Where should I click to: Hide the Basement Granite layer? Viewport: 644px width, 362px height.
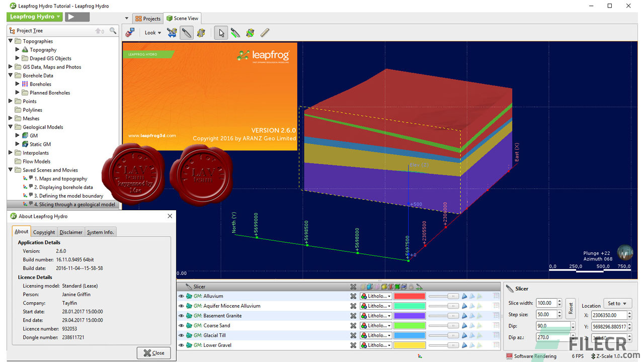181,316
